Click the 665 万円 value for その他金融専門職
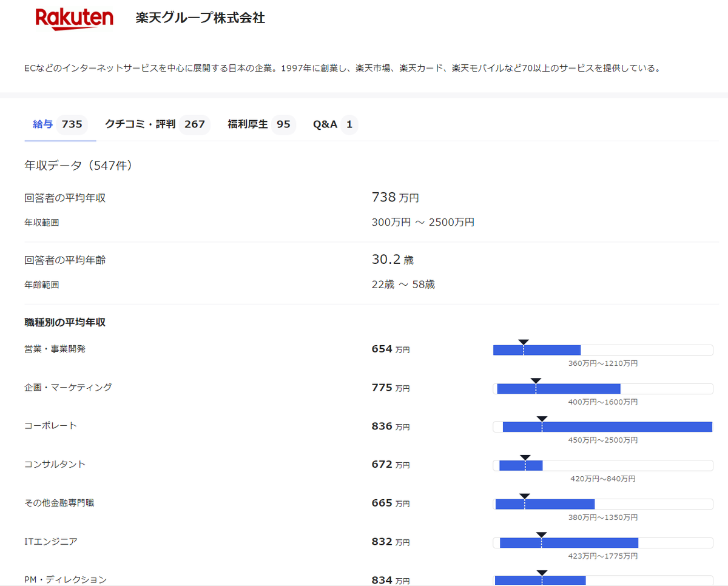This screenshot has width=728, height=586. tap(391, 503)
